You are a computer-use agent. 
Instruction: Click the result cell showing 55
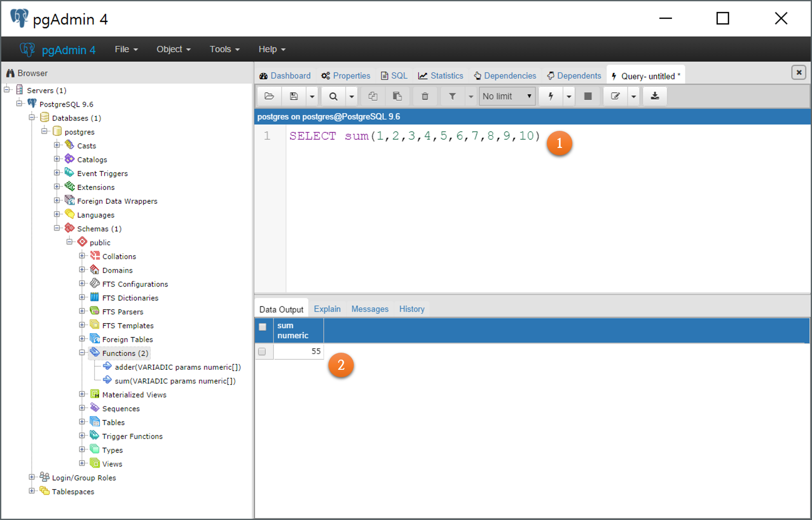[299, 351]
